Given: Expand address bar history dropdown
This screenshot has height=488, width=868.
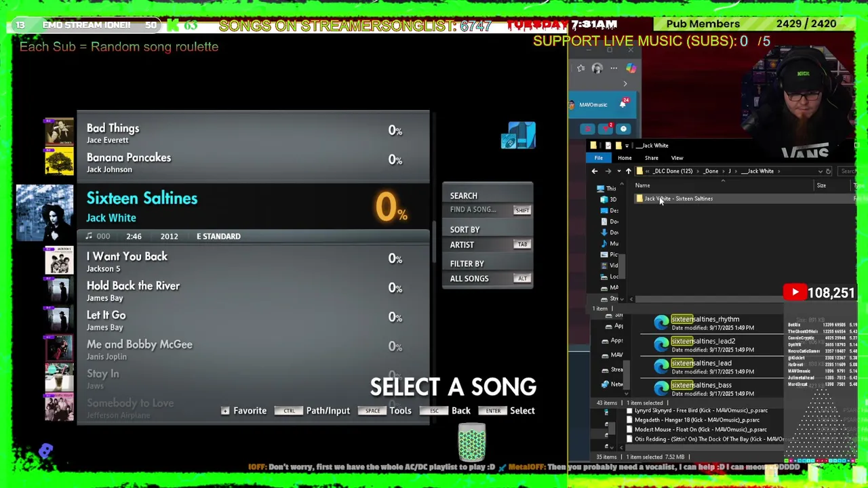Looking at the screenshot, I should click(x=820, y=171).
